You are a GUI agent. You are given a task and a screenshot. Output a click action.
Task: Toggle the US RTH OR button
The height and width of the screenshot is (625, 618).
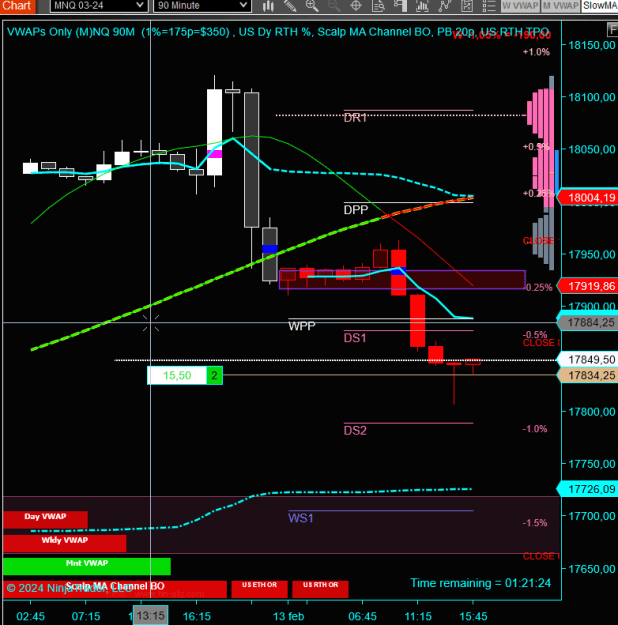click(320, 589)
